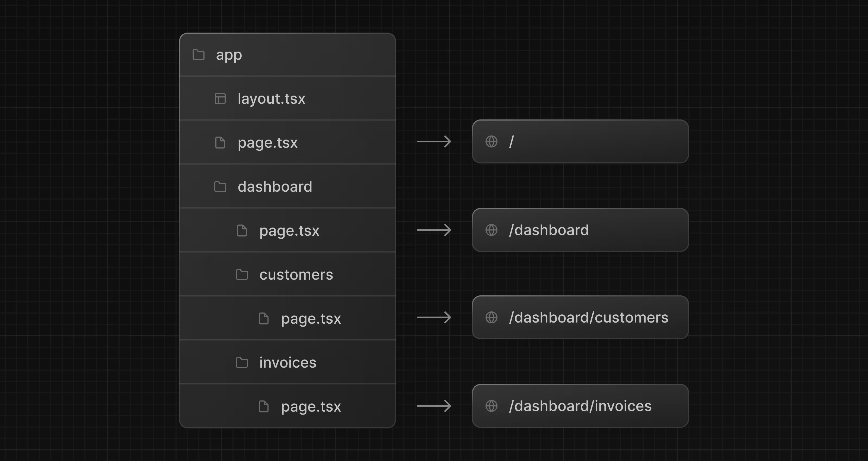This screenshot has width=868, height=461.
Task: Select the dashboard folder label
Action: pyautogui.click(x=275, y=187)
